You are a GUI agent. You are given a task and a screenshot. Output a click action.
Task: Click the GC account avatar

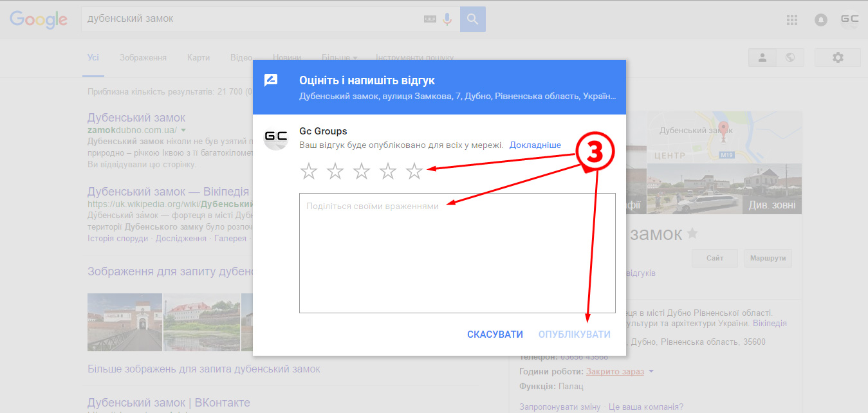click(x=849, y=19)
